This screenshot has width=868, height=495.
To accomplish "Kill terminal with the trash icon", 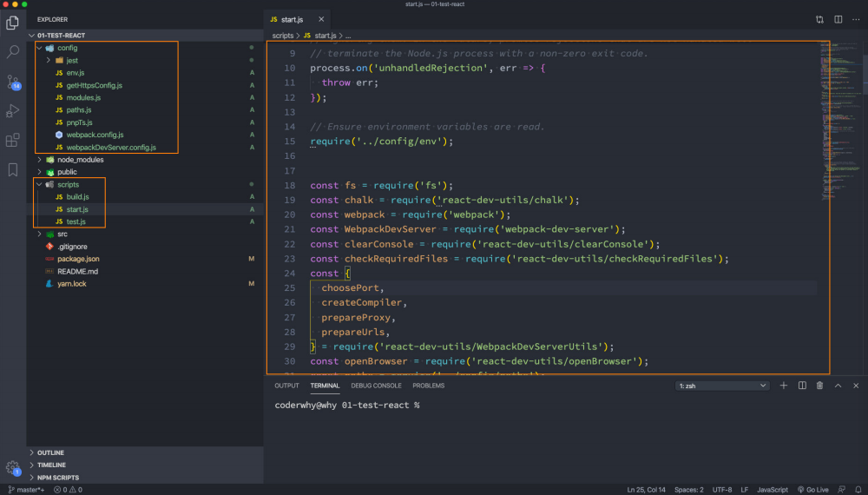I will (819, 386).
